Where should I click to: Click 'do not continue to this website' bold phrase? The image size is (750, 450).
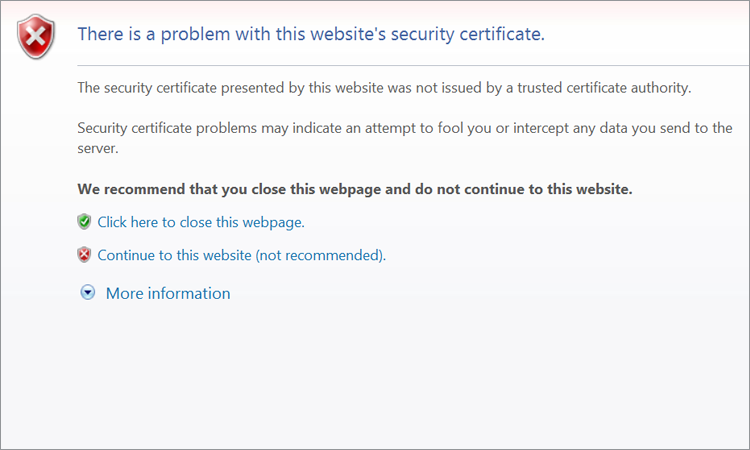point(524,189)
